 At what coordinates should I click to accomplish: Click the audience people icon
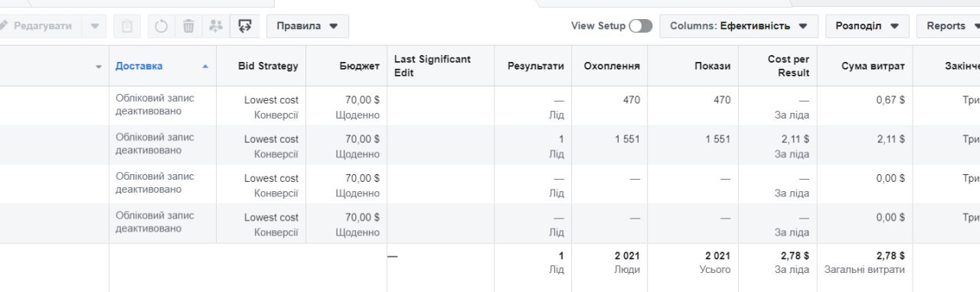(216, 26)
